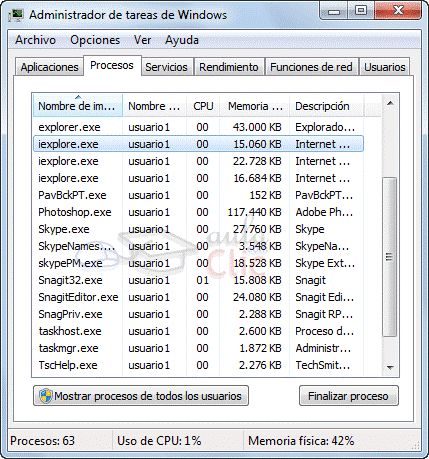Click the CPU value 01 for Snagit32
429x459 pixels.
202,280
